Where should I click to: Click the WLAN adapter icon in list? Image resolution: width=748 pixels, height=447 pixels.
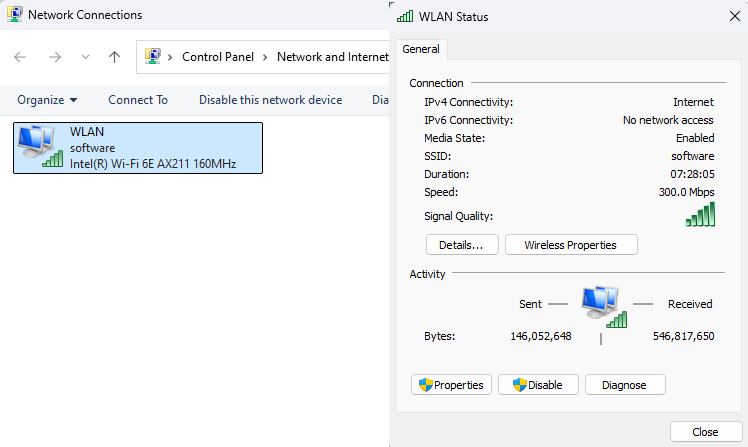41,147
